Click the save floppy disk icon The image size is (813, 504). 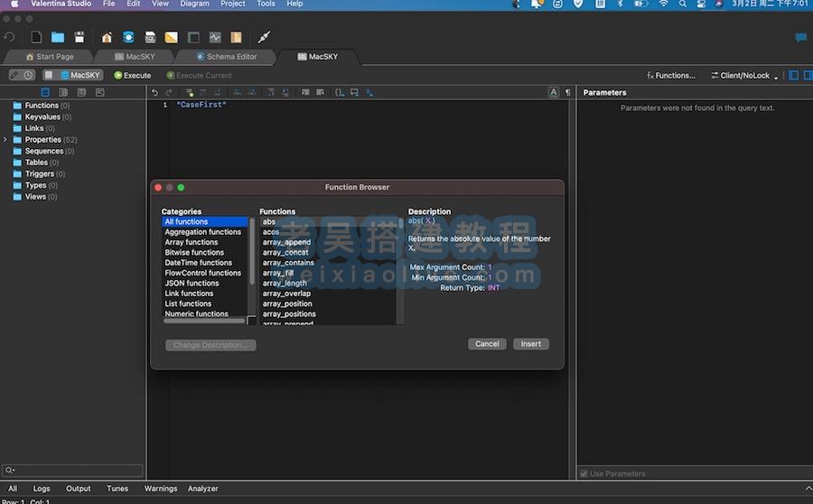point(79,37)
